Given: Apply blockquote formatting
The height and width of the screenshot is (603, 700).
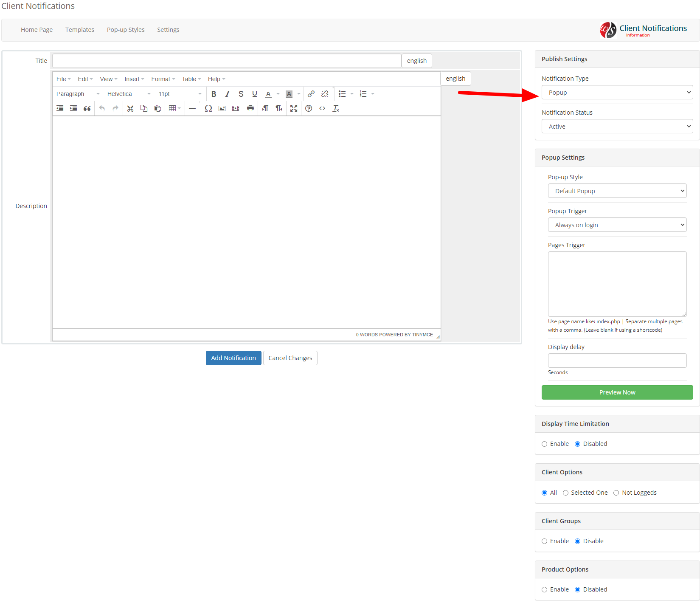Looking at the screenshot, I should (87, 108).
